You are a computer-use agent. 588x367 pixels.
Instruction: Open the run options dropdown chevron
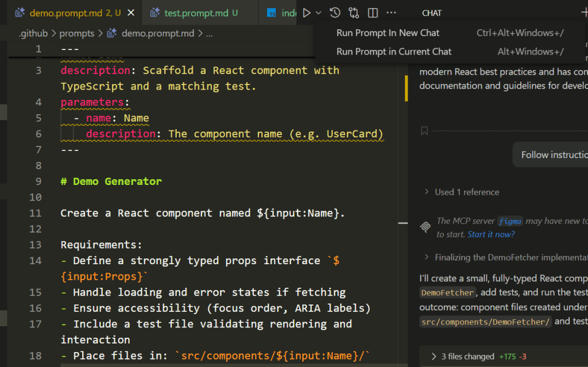[318, 12]
